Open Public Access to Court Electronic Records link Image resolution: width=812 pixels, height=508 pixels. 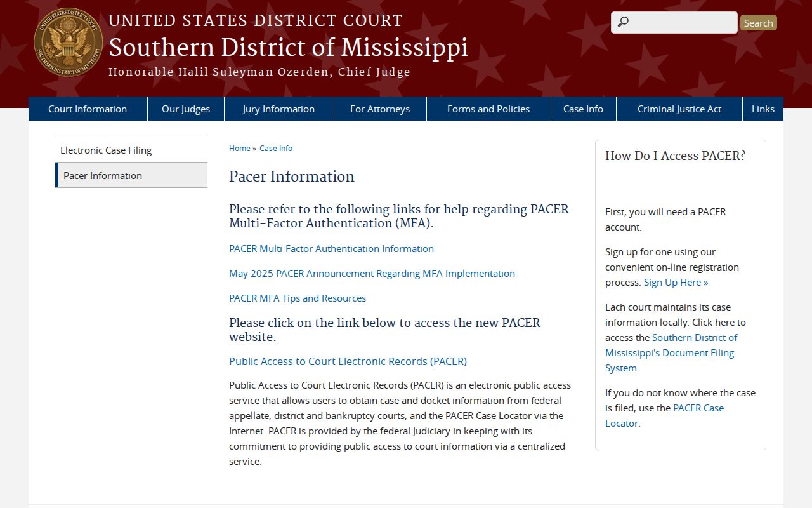(x=348, y=361)
